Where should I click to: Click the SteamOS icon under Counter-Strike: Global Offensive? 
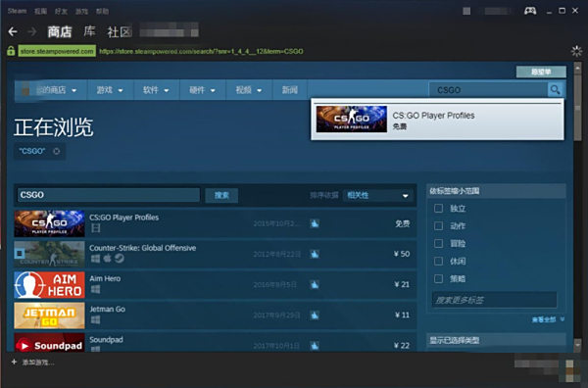coord(120,259)
